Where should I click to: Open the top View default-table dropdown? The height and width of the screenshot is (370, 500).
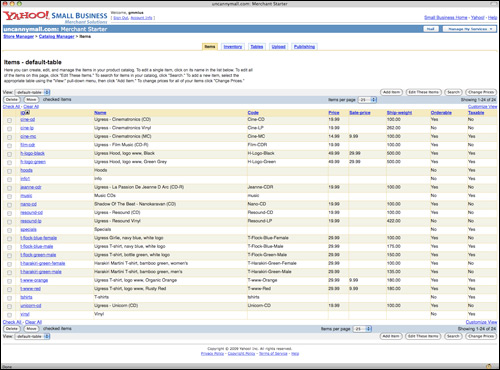[x=32, y=92]
